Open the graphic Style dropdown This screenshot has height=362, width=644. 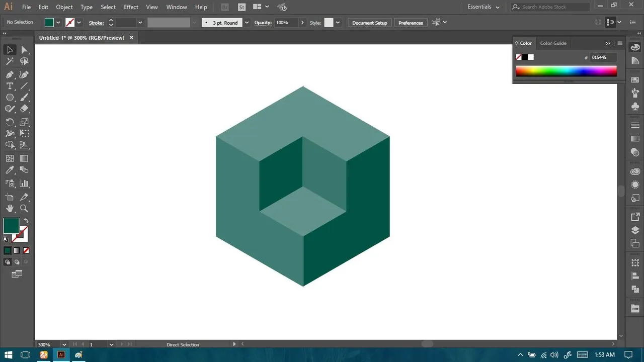click(x=338, y=23)
